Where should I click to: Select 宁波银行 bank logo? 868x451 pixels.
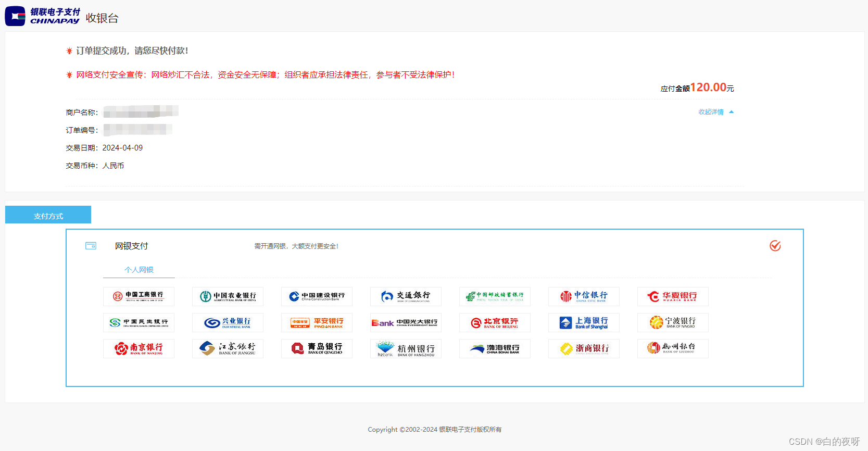point(673,322)
